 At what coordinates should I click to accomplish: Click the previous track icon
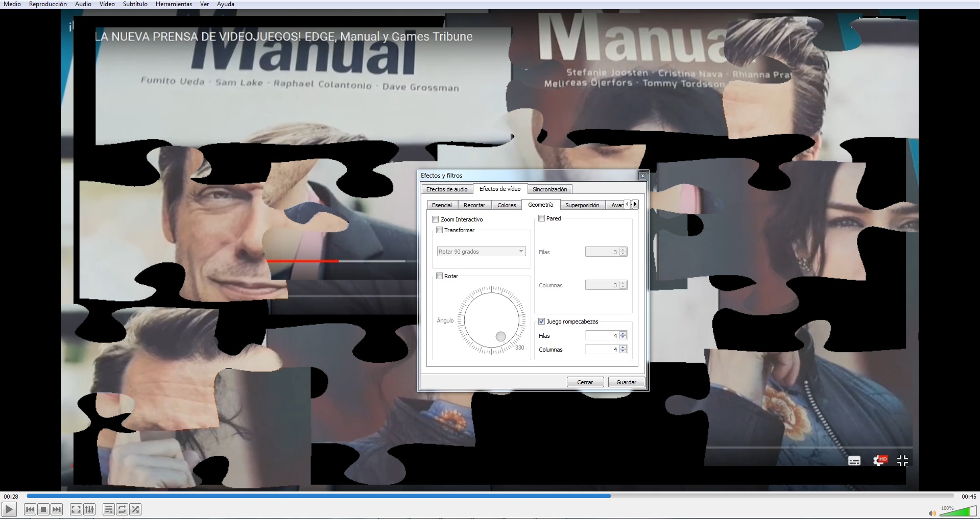(30, 509)
